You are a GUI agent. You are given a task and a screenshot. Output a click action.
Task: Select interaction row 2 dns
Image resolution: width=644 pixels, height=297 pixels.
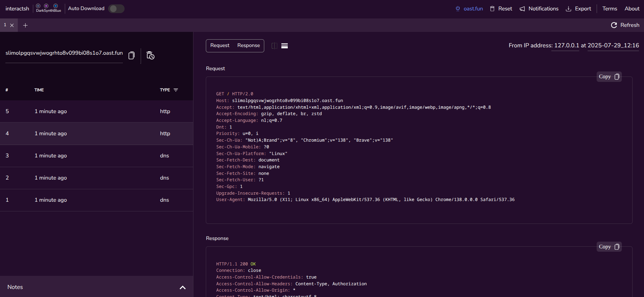96,178
